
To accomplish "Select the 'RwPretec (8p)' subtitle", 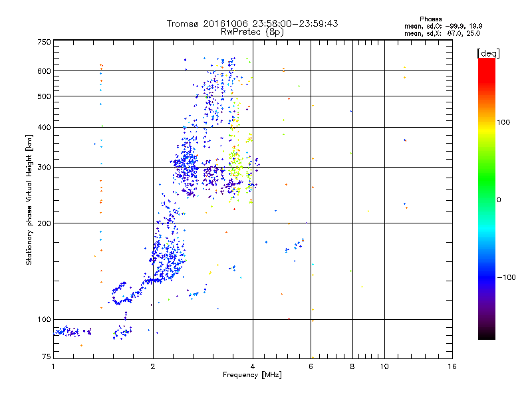I will 252,32.
